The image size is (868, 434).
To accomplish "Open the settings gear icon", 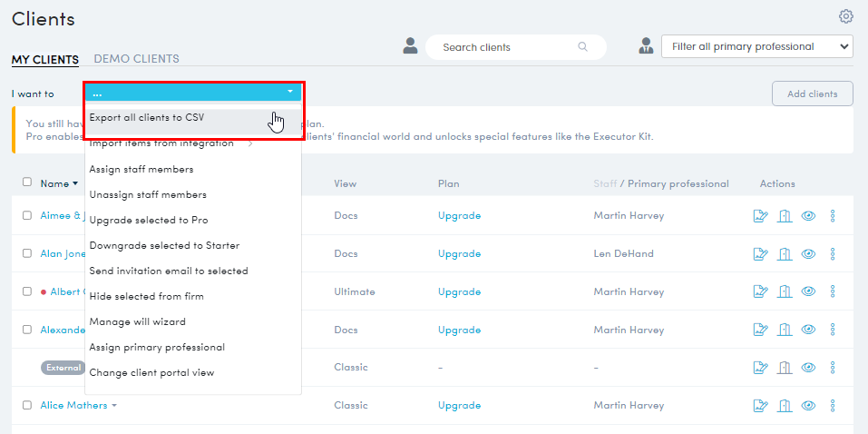I will point(846,16).
